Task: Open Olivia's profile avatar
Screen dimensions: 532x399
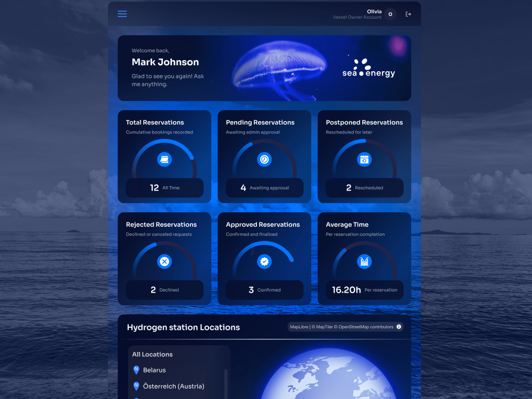Action: [x=390, y=14]
